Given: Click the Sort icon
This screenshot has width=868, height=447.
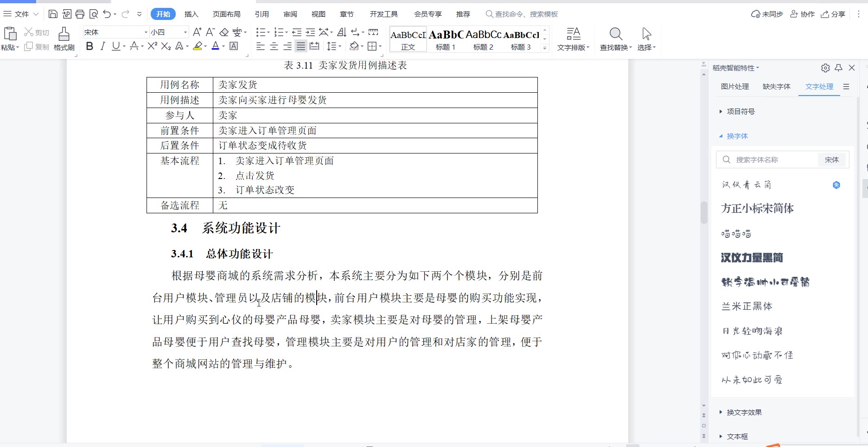Looking at the screenshot, I should [x=342, y=32].
